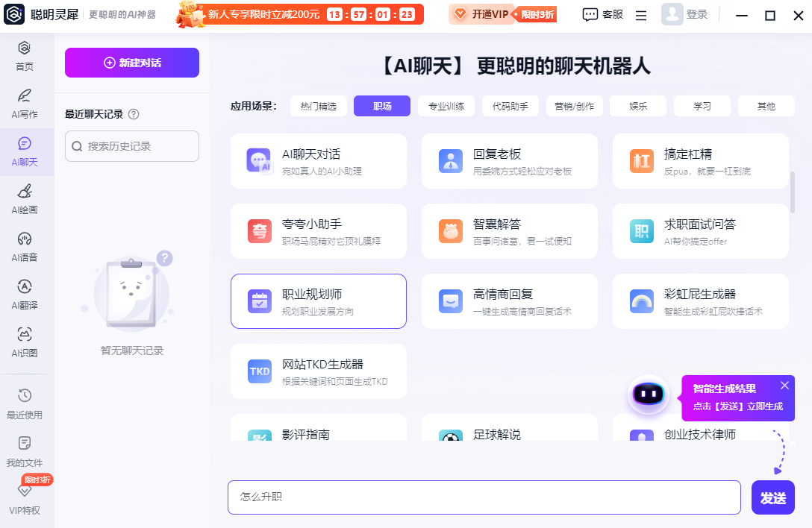Open the 客服 customer service chat
This screenshot has width=812, height=528.
(602, 14)
